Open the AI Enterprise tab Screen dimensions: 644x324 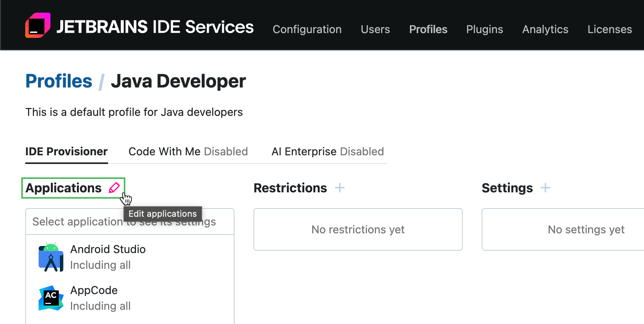(327, 152)
